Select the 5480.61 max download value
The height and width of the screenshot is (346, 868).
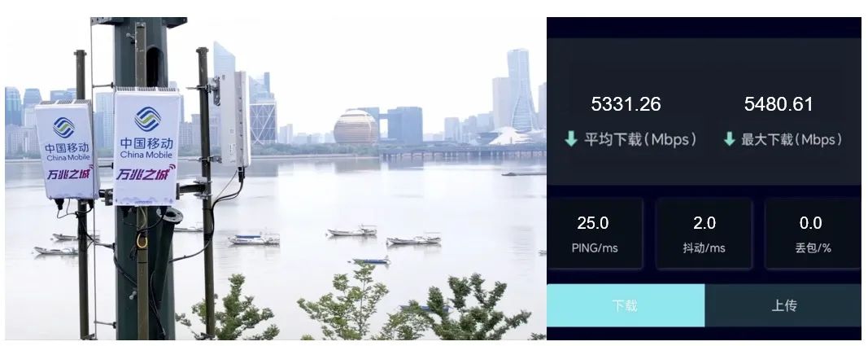coord(779,104)
